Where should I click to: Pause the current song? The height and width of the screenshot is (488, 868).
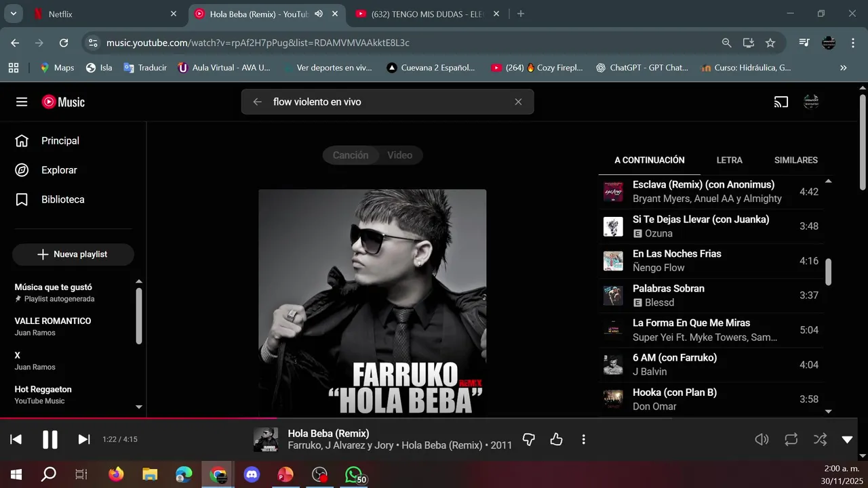(50, 439)
